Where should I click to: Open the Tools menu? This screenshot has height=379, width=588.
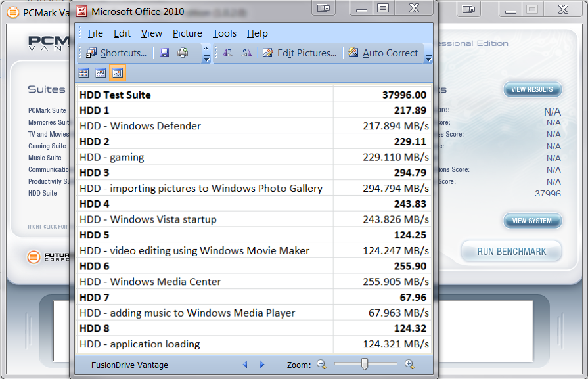pyautogui.click(x=224, y=33)
